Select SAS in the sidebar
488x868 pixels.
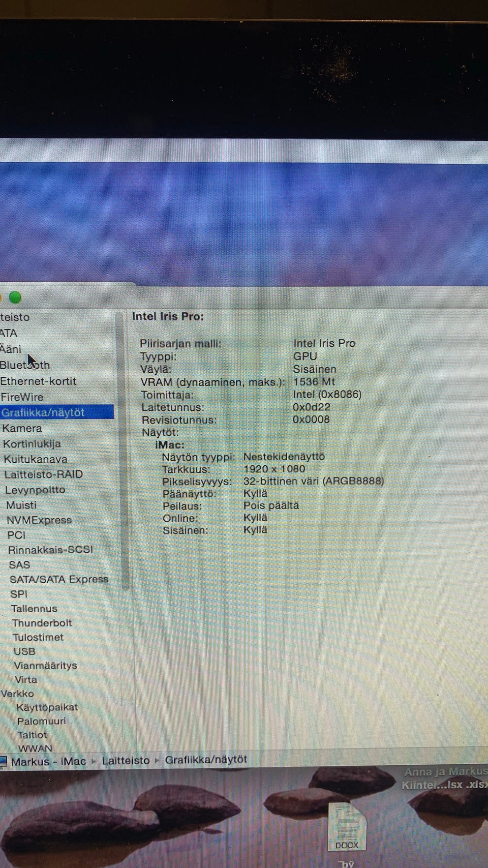(x=19, y=564)
